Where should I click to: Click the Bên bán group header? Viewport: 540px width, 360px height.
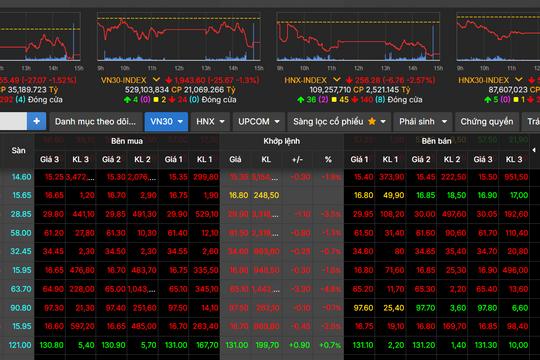coord(436,141)
